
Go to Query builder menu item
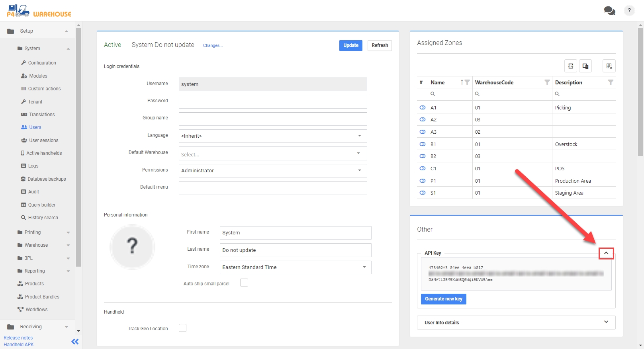point(42,205)
